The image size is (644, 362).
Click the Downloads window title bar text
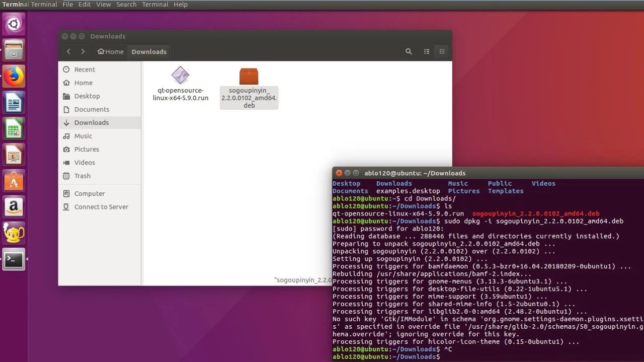point(108,36)
